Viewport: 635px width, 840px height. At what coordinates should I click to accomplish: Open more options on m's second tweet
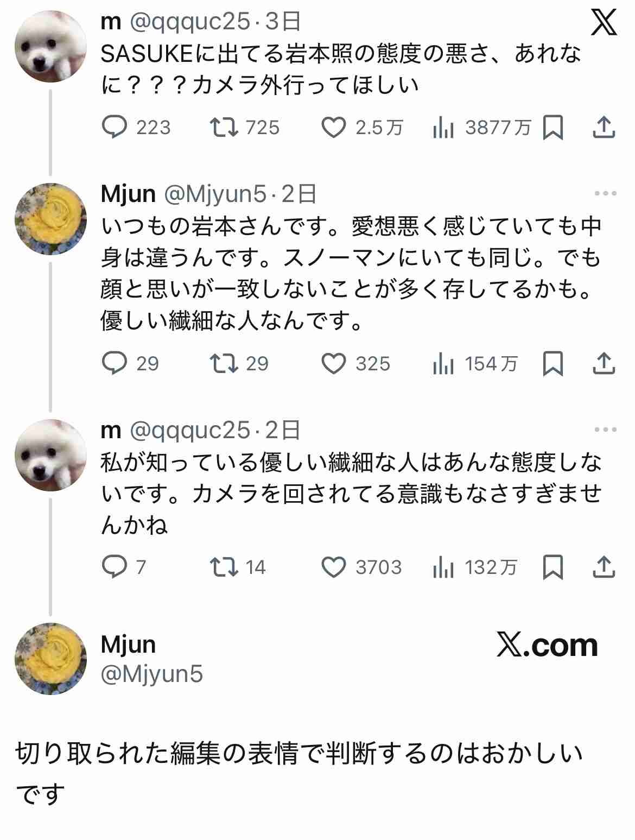tap(606, 430)
